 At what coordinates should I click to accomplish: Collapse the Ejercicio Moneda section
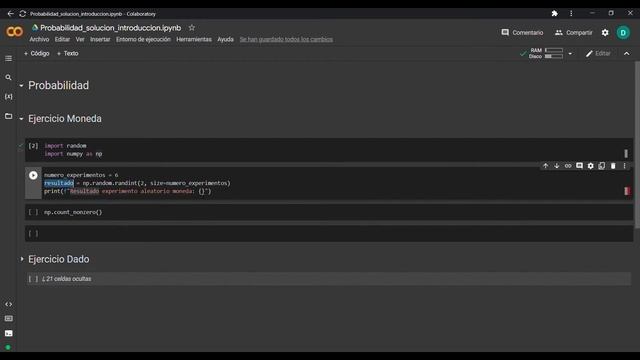[x=21, y=119]
